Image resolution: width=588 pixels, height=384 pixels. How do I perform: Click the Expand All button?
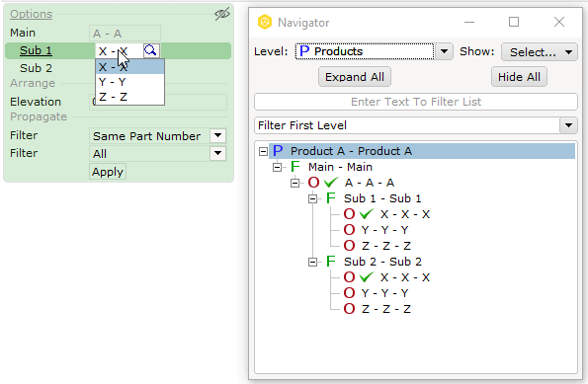point(355,77)
